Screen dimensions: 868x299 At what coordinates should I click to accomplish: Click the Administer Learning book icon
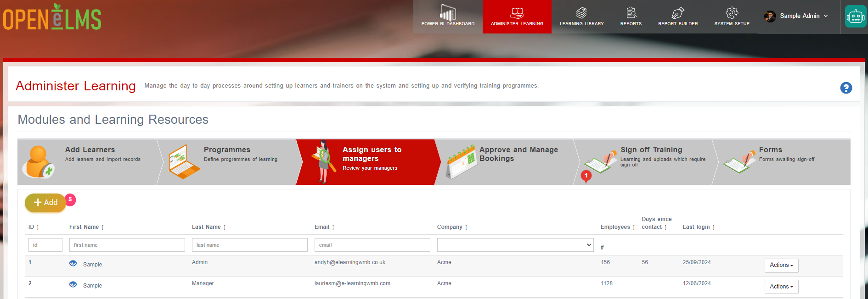(x=517, y=13)
